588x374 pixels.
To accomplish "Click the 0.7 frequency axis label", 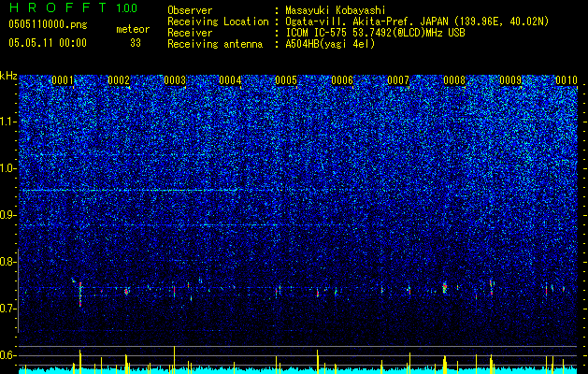I will [x=8, y=309].
